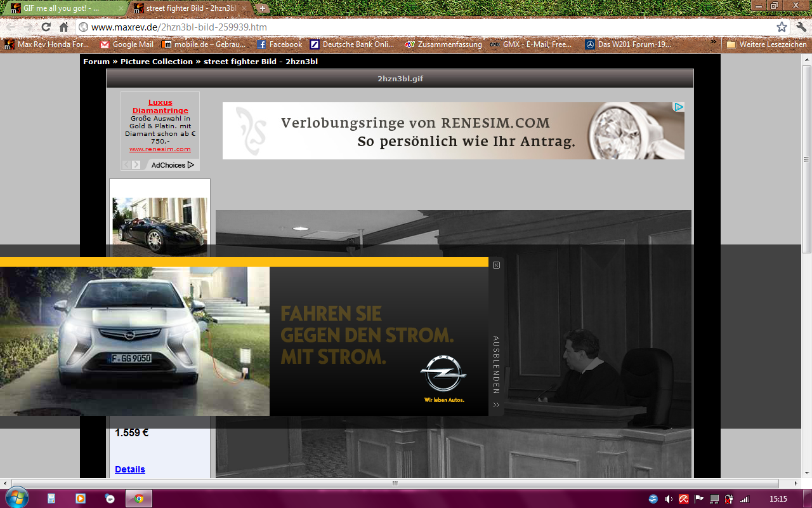Viewport: 812px width, 508px height.
Task: Click the volume icon in system tray
Action: coord(669,499)
